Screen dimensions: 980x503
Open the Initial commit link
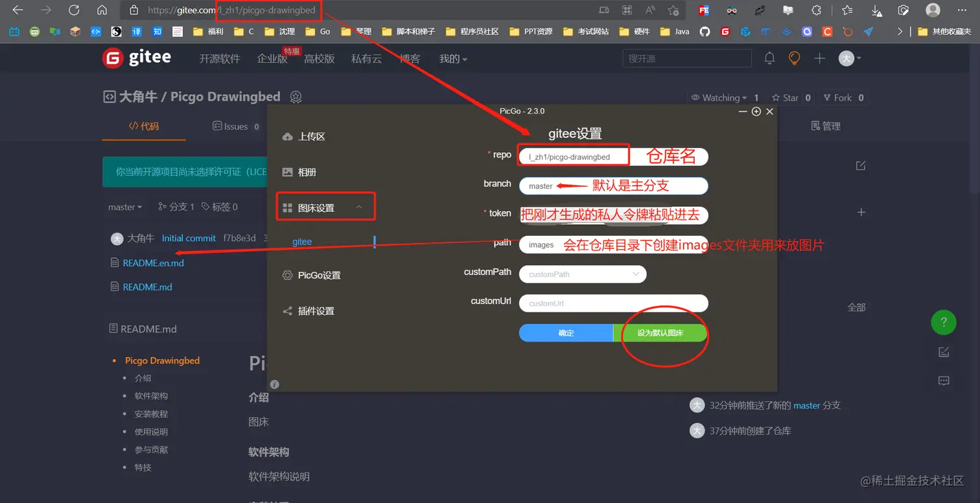[x=189, y=238]
